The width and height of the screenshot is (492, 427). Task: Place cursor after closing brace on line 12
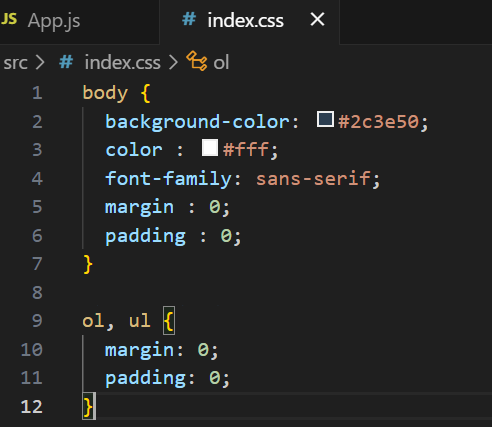pos(95,407)
